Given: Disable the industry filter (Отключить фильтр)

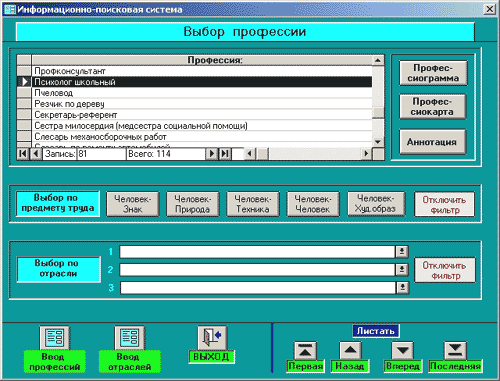Looking at the screenshot, I should 445,270.
